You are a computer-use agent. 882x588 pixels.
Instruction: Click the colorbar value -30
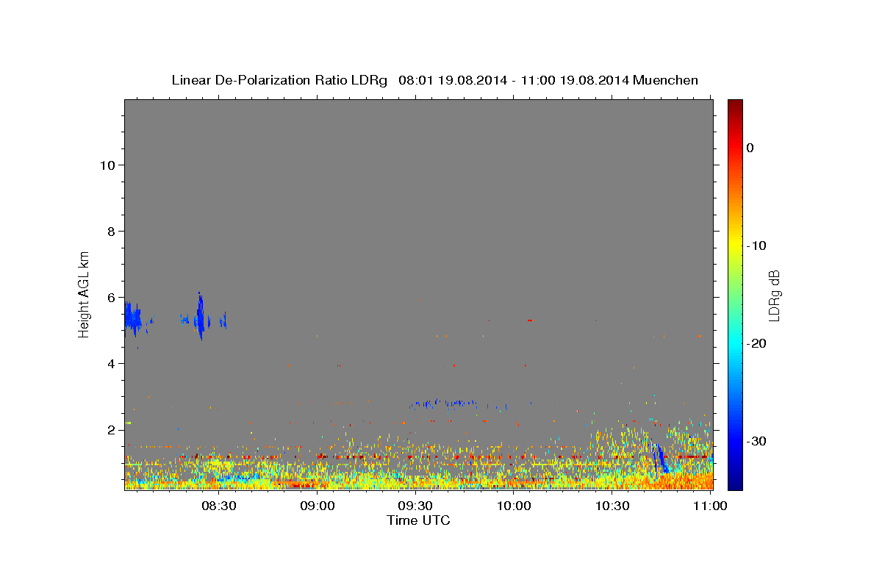point(756,441)
